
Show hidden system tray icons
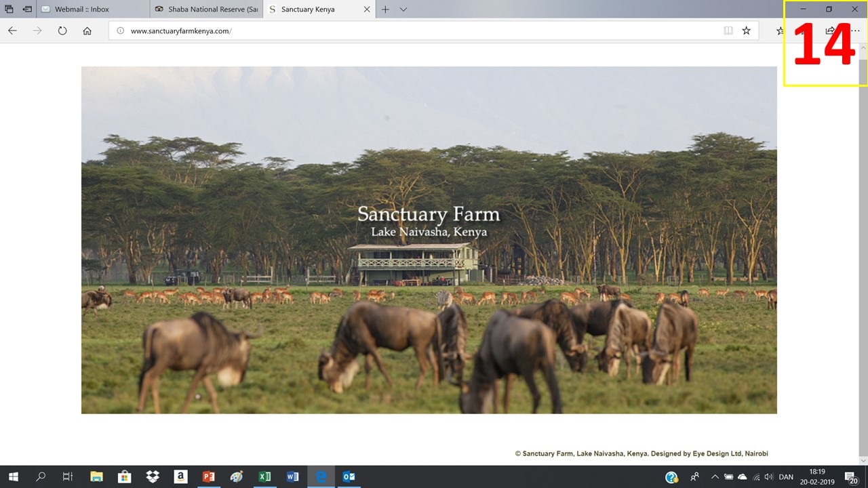coord(715,477)
